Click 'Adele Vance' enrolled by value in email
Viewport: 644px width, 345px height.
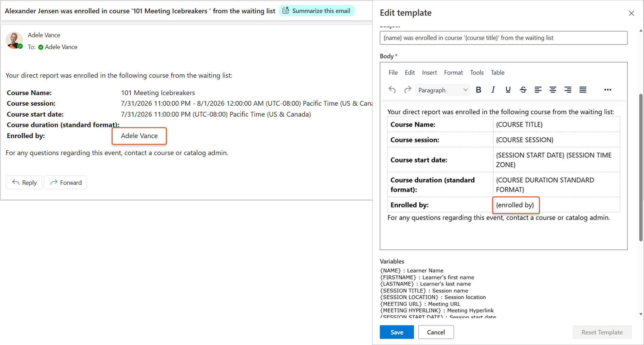(x=139, y=136)
